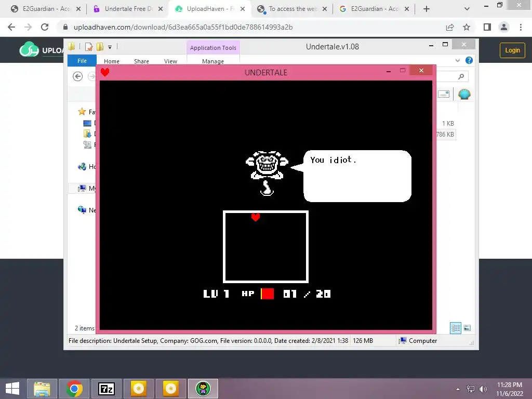Open the Chrome profile avatar
This screenshot has height=399, width=532.
504,27
